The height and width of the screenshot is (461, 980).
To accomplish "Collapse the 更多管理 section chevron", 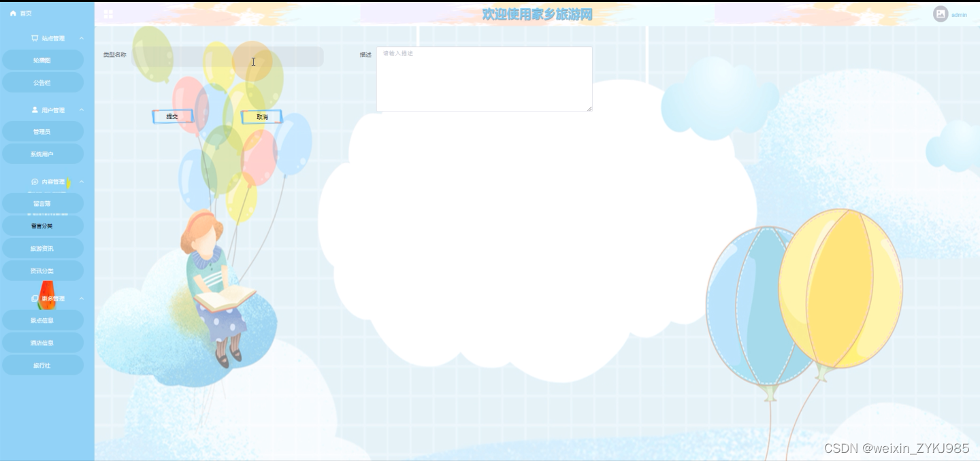I will point(82,298).
